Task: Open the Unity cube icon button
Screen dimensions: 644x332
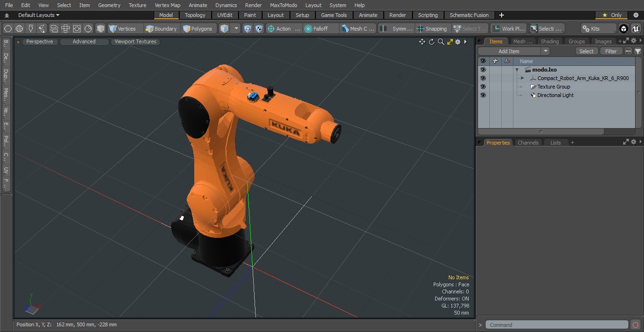Action: [x=624, y=29]
